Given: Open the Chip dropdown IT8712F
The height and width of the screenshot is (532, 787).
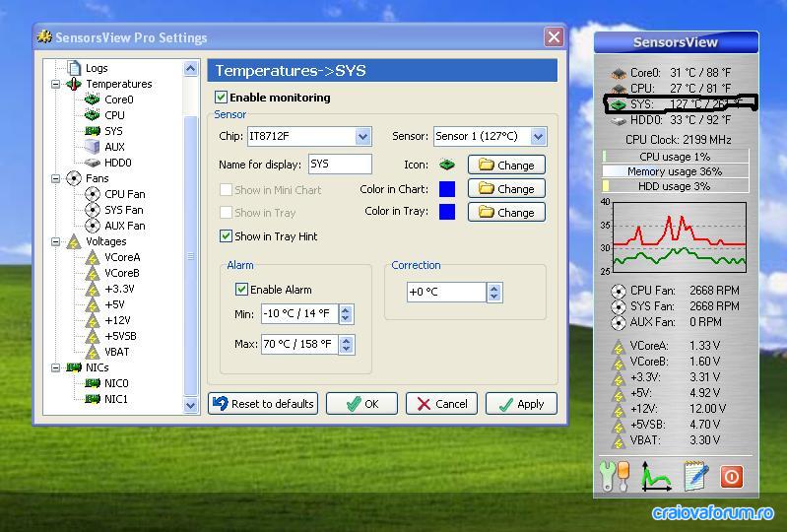Looking at the screenshot, I should [362, 137].
